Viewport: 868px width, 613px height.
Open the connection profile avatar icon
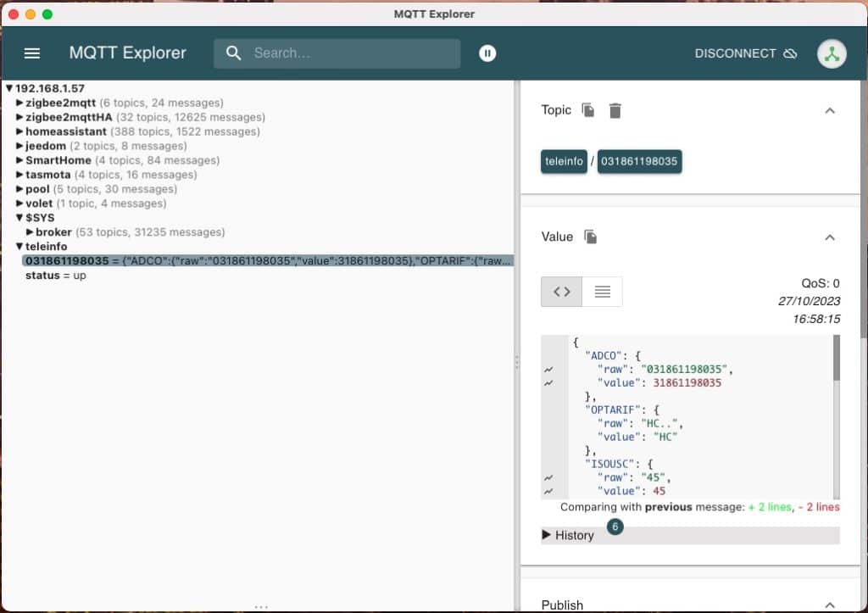(832, 53)
